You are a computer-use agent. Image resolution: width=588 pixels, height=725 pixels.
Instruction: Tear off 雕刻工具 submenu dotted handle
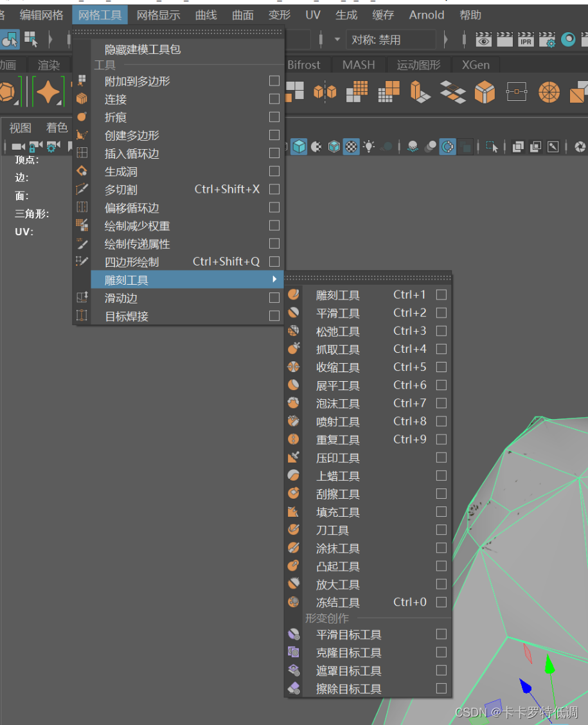(368, 278)
